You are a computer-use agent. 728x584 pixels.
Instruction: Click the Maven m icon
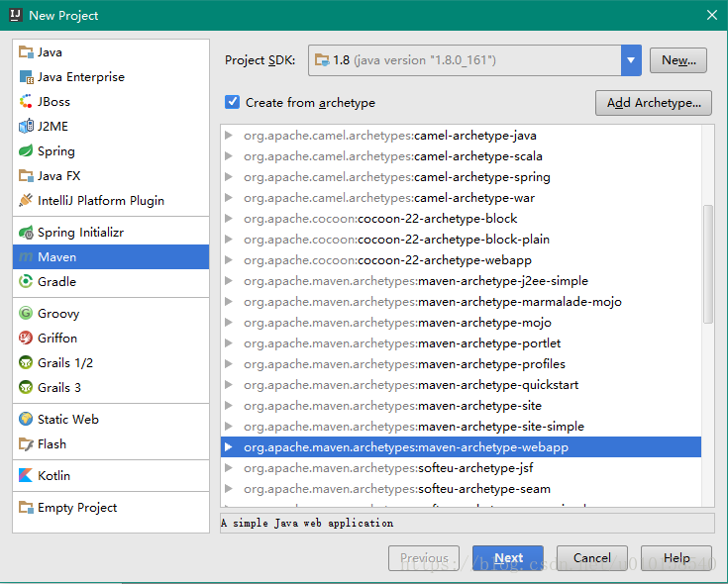pos(26,257)
